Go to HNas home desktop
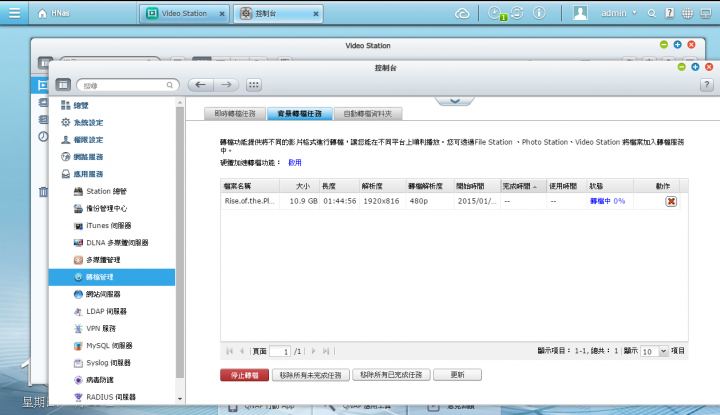This screenshot has height=415, width=720. click(x=54, y=13)
